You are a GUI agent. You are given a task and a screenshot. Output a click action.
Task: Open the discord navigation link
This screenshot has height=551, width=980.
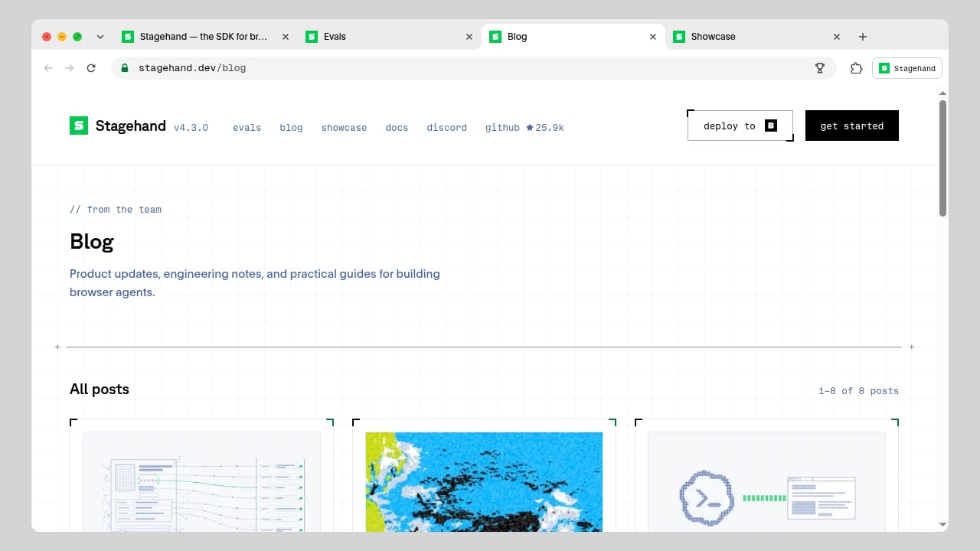(x=446, y=128)
